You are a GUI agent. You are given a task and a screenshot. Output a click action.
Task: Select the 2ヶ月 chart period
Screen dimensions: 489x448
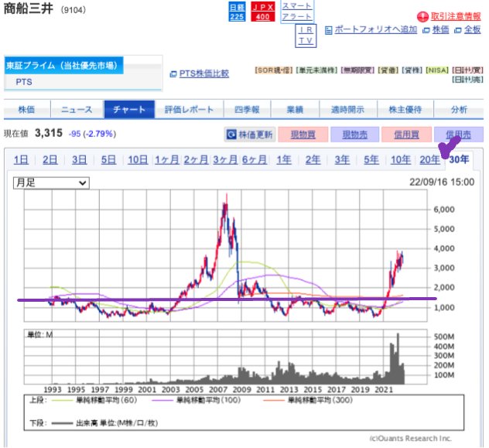click(x=197, y=160)
